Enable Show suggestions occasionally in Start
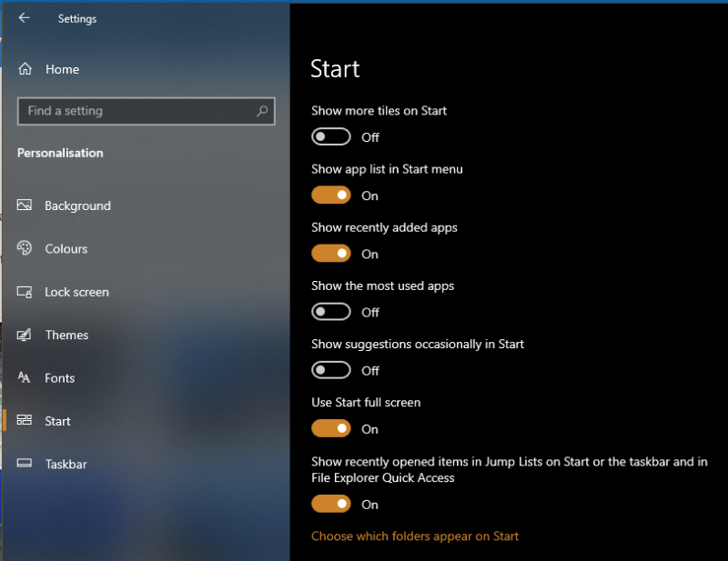728x561 pixels. (x=331, y=370)
